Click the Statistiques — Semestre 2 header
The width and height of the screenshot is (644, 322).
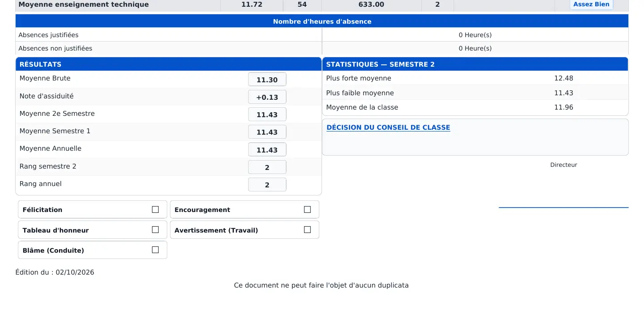[475, 64]
